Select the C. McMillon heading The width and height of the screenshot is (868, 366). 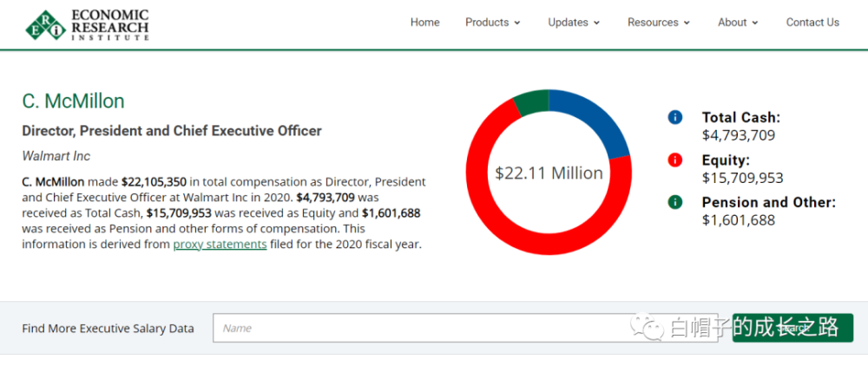(73, 101)
